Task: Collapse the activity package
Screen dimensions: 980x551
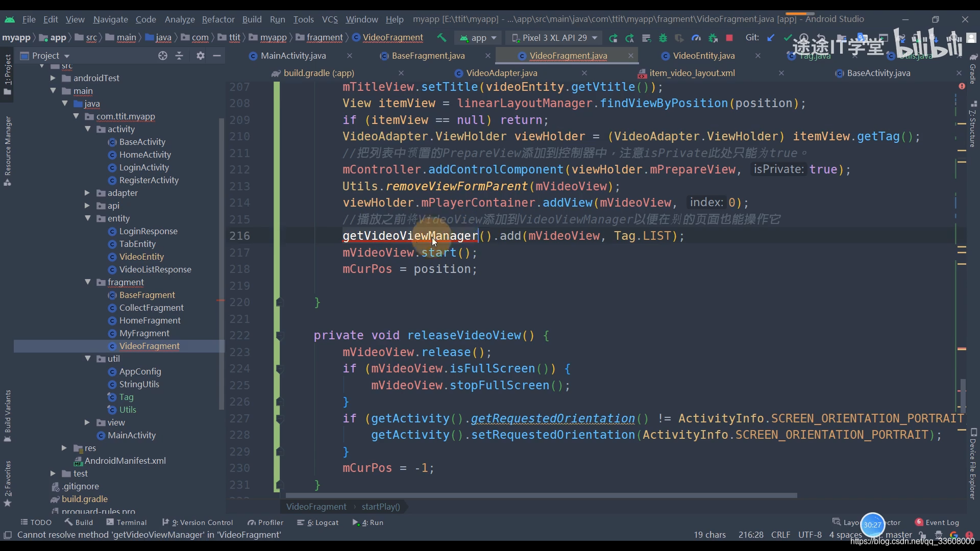Action: tap(87, 129)
